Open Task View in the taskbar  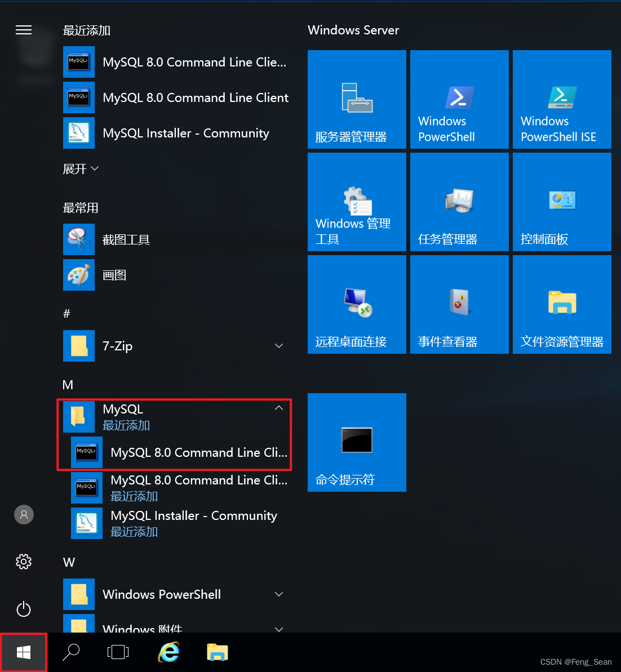click(118, 652)
